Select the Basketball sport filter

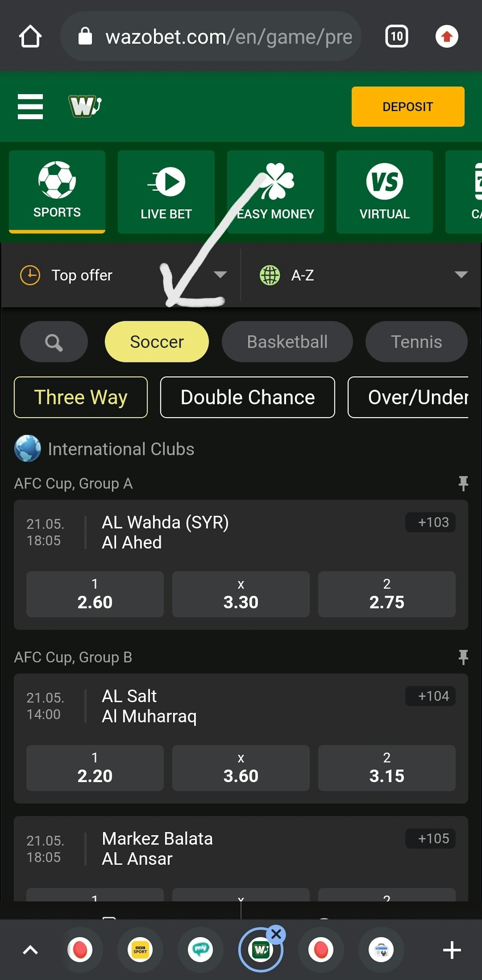pos(287,342)
